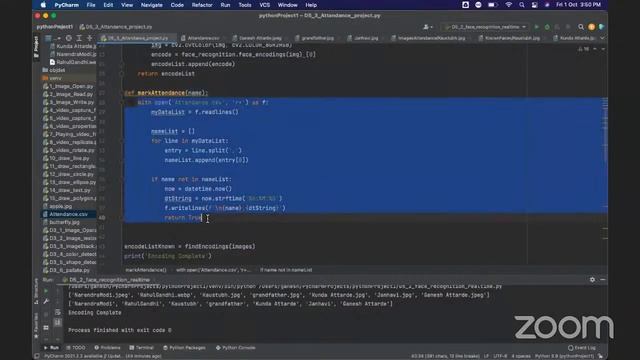Screen dimensions: 640x360
Task: Click markAttendance() breadcrumb below editor
Action: 146,270
